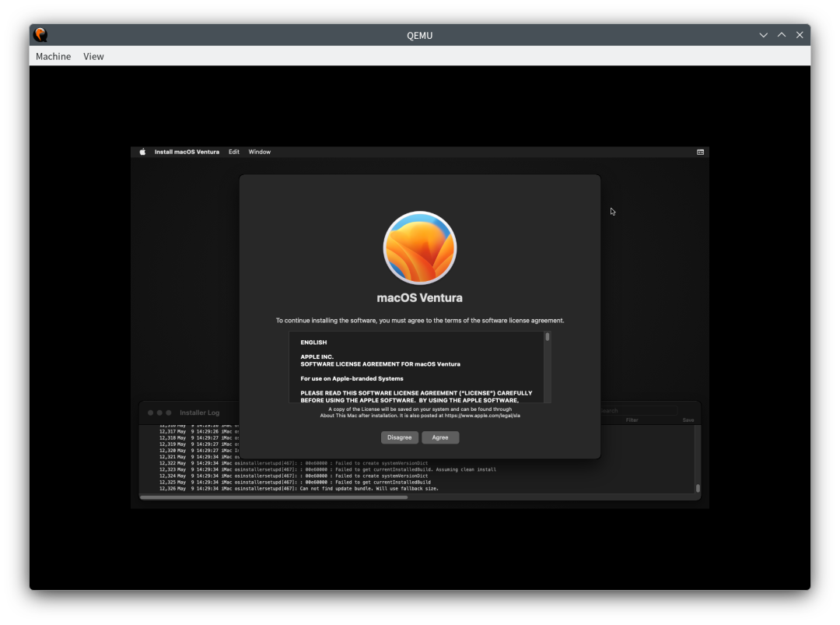The image size is (840, 625).
Task: Click log line 12,323 'Assuming clean install'
Action: (327, 469)
